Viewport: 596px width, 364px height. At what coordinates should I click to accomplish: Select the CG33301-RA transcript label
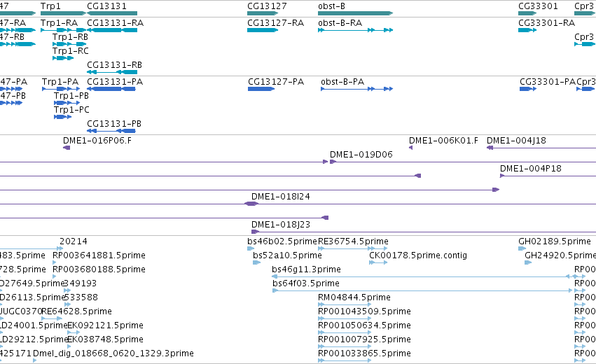click(546, 23)
